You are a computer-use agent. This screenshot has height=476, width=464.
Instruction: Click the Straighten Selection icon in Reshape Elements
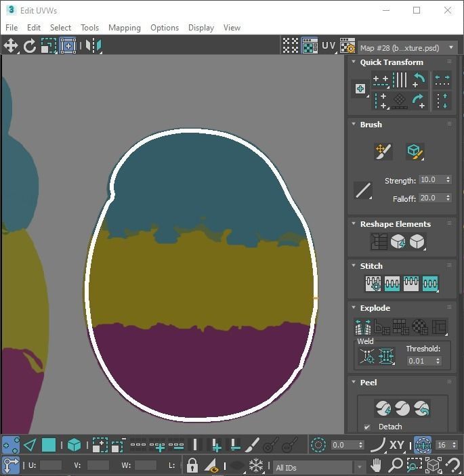(x=379, y=242)
